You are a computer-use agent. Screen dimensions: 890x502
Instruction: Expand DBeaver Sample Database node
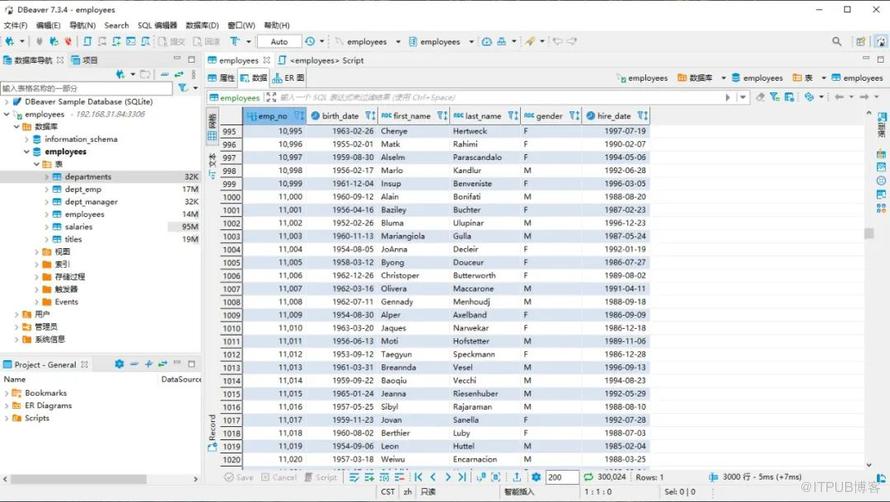pyautogui.click(x=6, y=102)
